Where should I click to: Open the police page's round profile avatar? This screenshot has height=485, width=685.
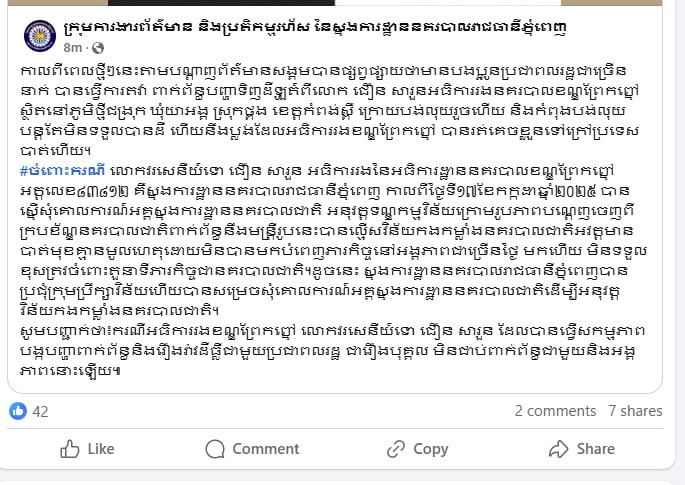coord(40,36)
